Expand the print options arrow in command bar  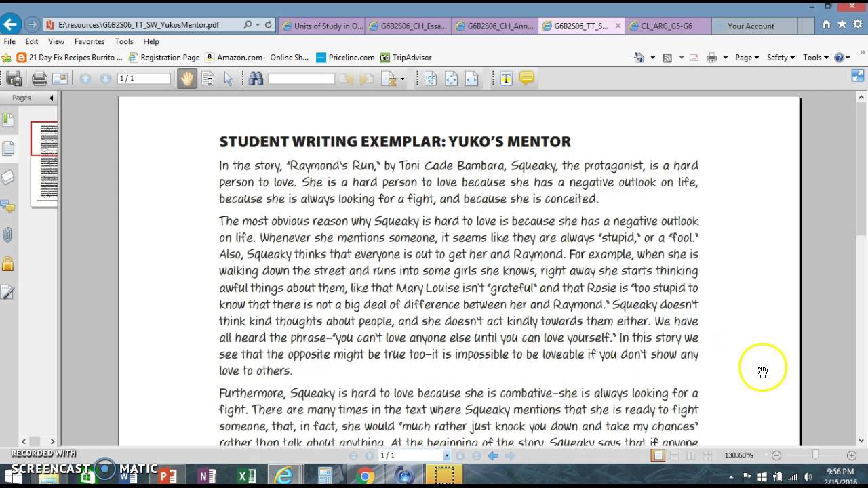click(725, 58)
